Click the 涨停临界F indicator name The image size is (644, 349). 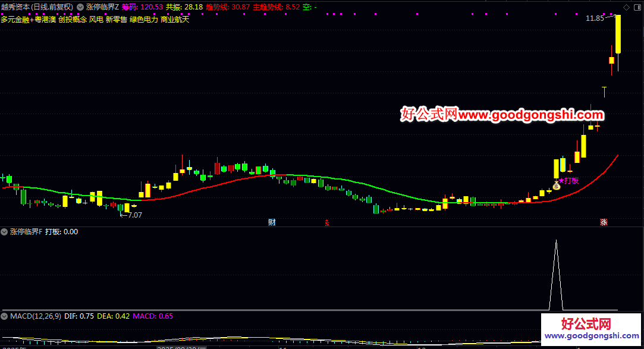coord(26,232)
